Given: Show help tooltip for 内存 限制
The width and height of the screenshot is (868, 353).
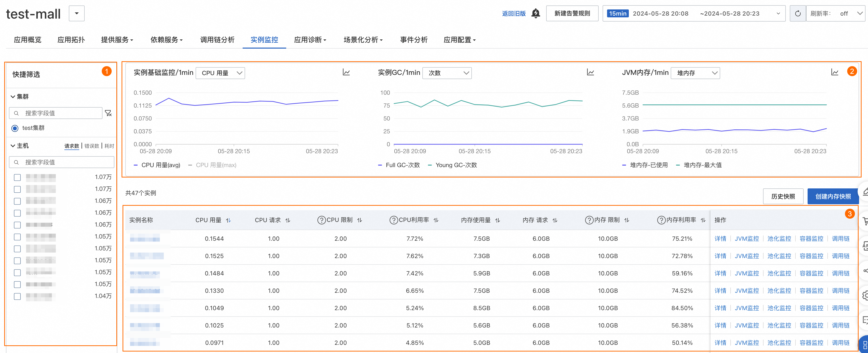Looking at the screenshot, I should 589,220.
